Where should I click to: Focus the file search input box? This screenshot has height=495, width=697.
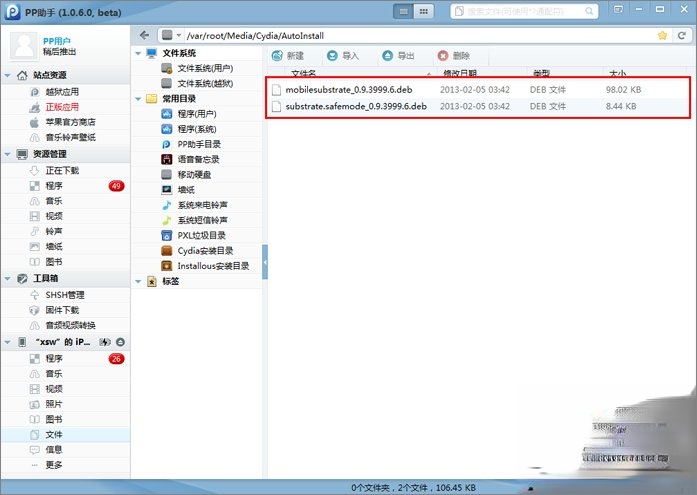tap(524, 11)
